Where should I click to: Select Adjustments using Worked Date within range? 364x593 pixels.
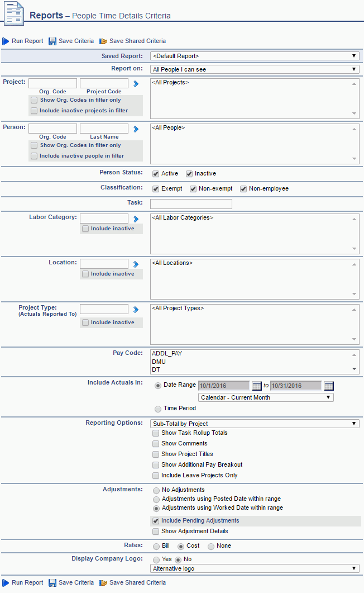click(156, 509)
